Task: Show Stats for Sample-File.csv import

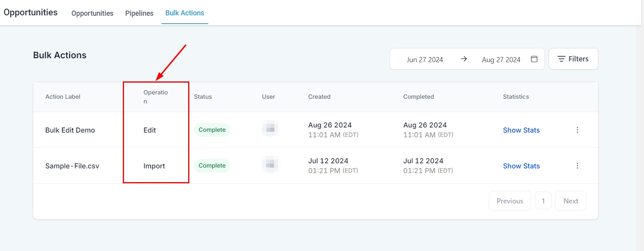Action: tap(521, 166)
